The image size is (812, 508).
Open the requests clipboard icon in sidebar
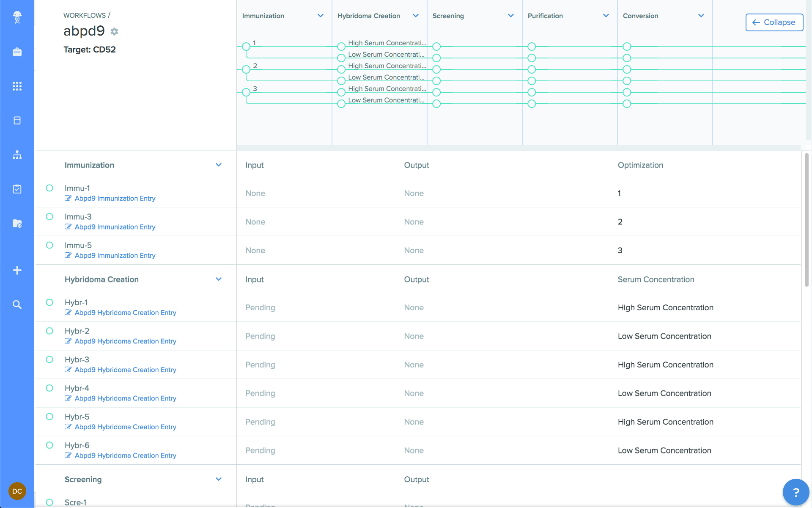click(x=17, y=189)
